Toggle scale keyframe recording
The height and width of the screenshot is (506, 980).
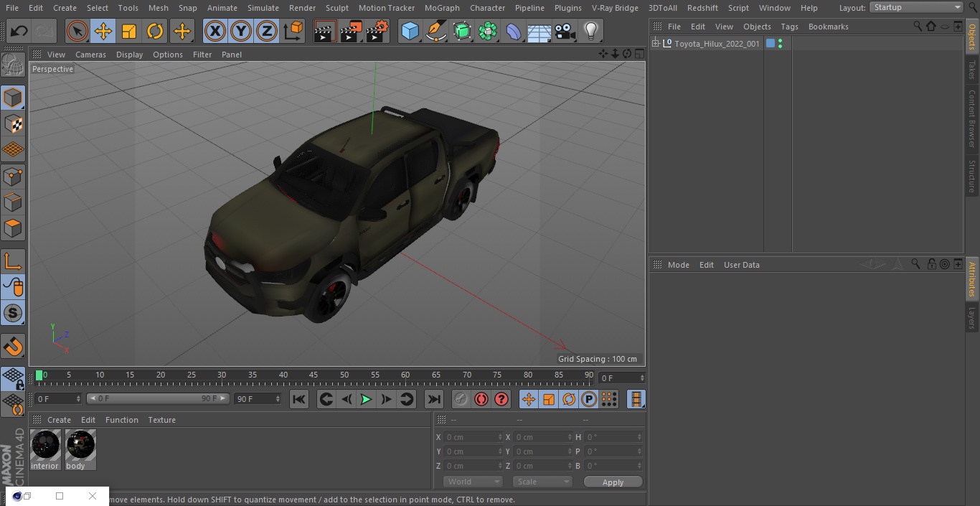pos(549,399)
